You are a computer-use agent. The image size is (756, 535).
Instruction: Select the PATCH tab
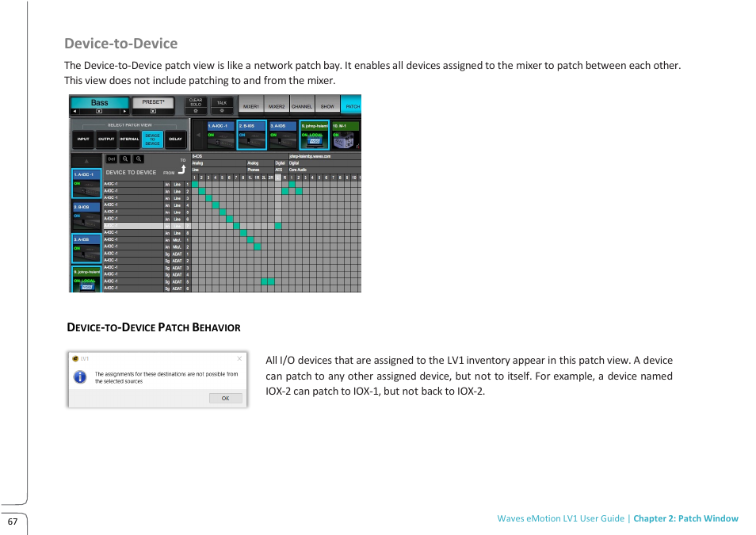pyautogui.click(x=352, y=105)
